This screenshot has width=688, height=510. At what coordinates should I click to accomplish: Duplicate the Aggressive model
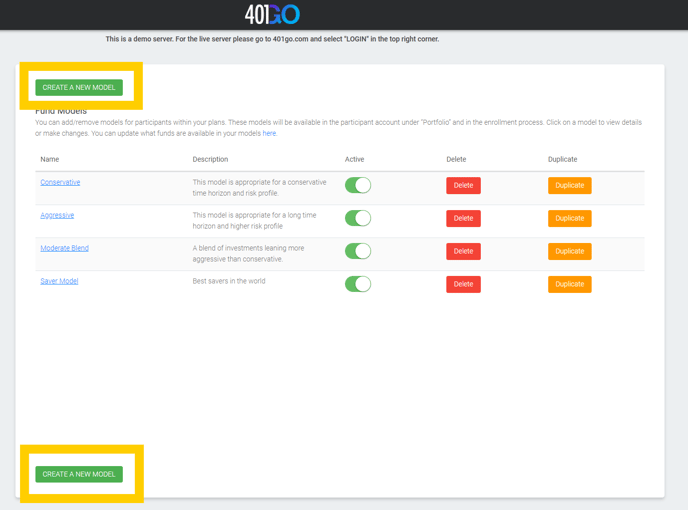tap(569, 218)
